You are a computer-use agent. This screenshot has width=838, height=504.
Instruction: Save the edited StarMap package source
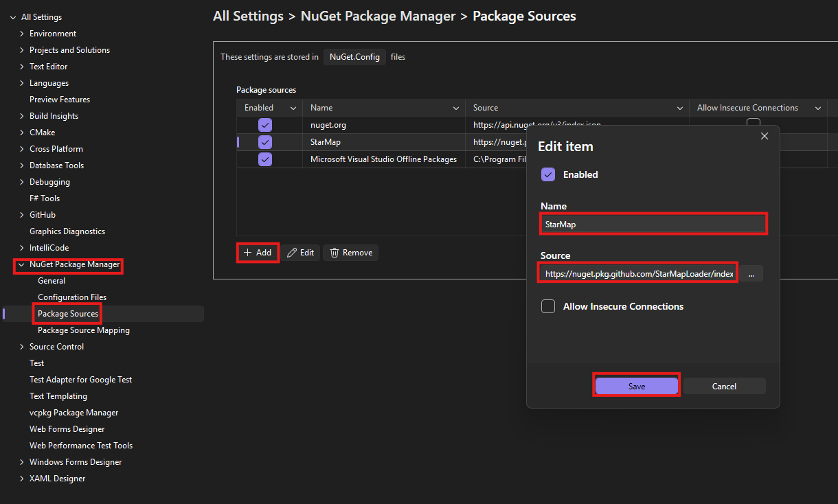pyautogui.click(x=636, y=385)
